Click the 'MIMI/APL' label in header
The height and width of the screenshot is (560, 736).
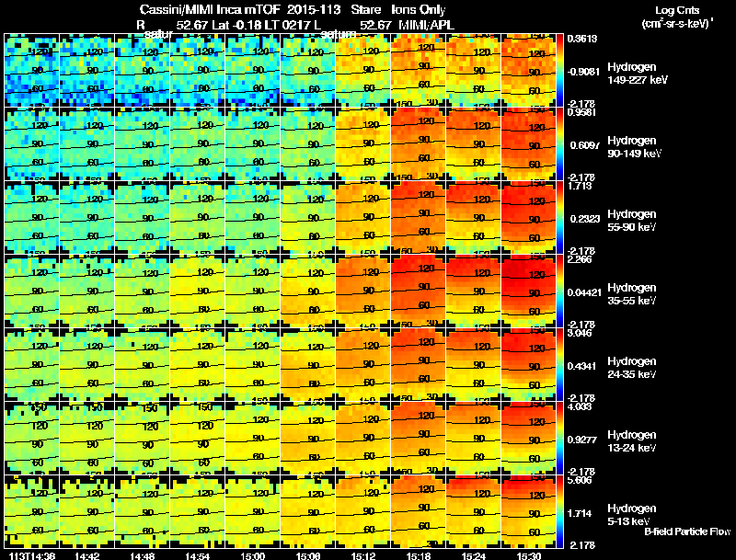[x=426, y=25]
